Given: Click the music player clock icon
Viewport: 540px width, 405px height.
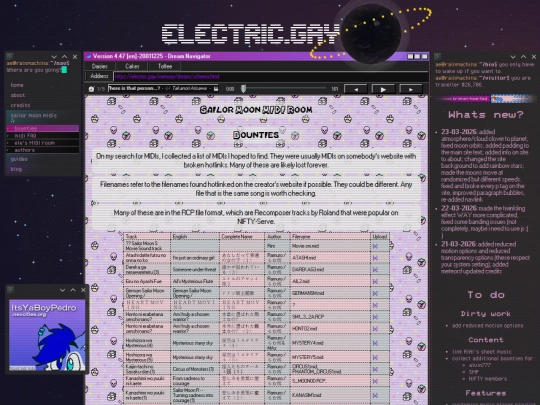Looking at the screenshot, I should 91,89.
